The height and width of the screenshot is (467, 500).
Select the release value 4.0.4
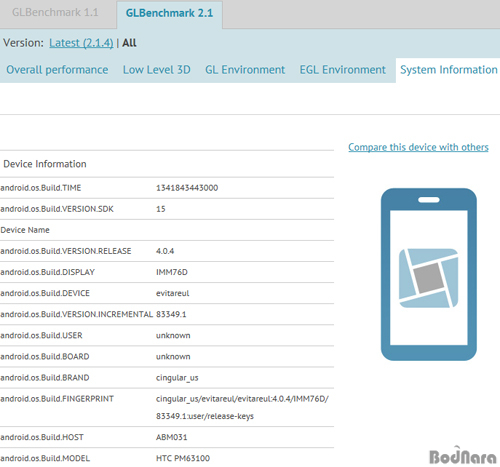pos(165,251)
